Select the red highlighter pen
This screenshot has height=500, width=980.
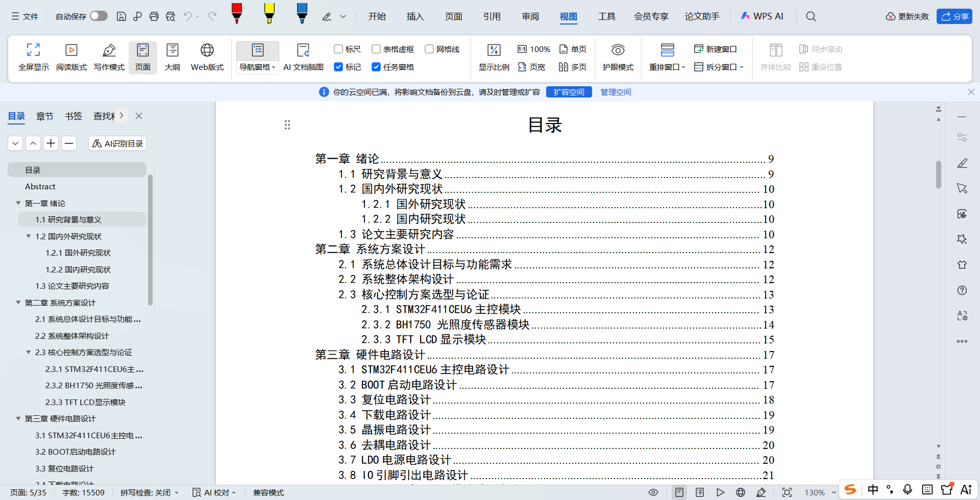coord(236,13)
